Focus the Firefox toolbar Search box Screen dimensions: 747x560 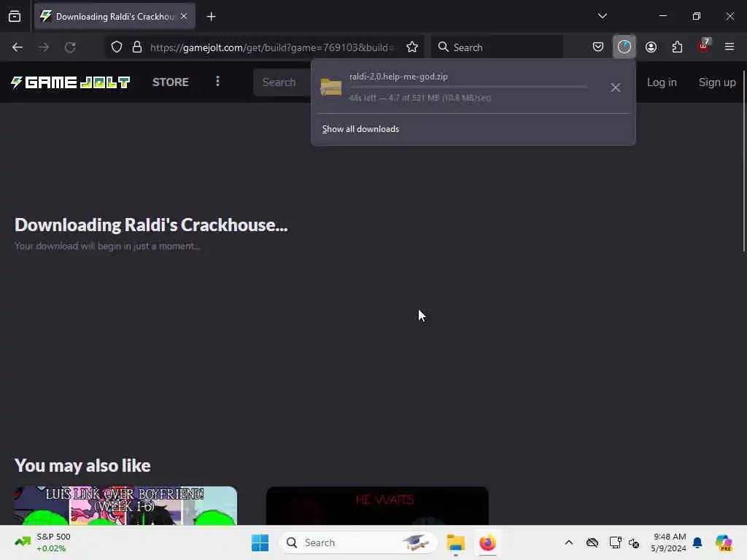(497, 47)
